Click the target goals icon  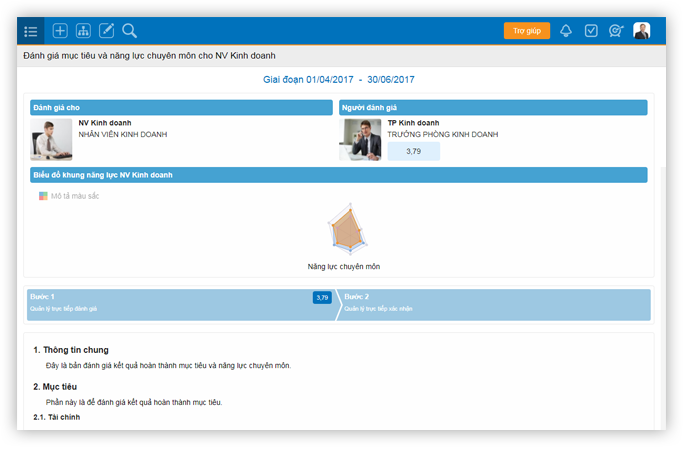click(616, 31)
